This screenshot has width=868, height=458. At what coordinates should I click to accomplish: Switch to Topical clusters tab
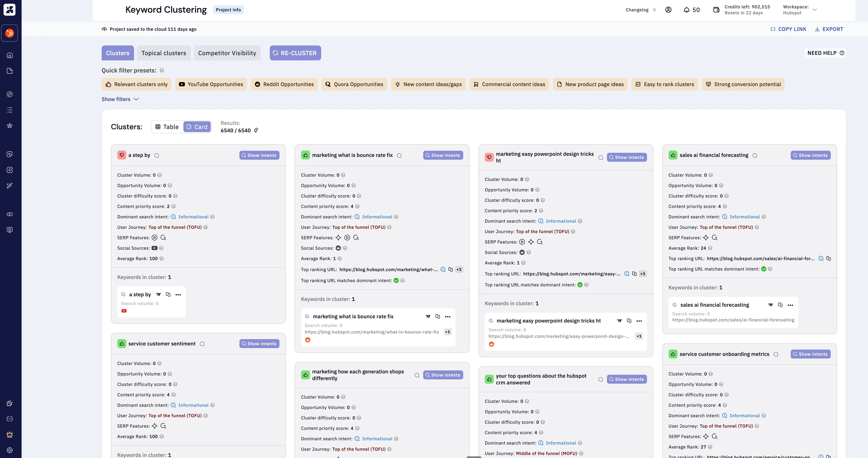click(163, 53)
